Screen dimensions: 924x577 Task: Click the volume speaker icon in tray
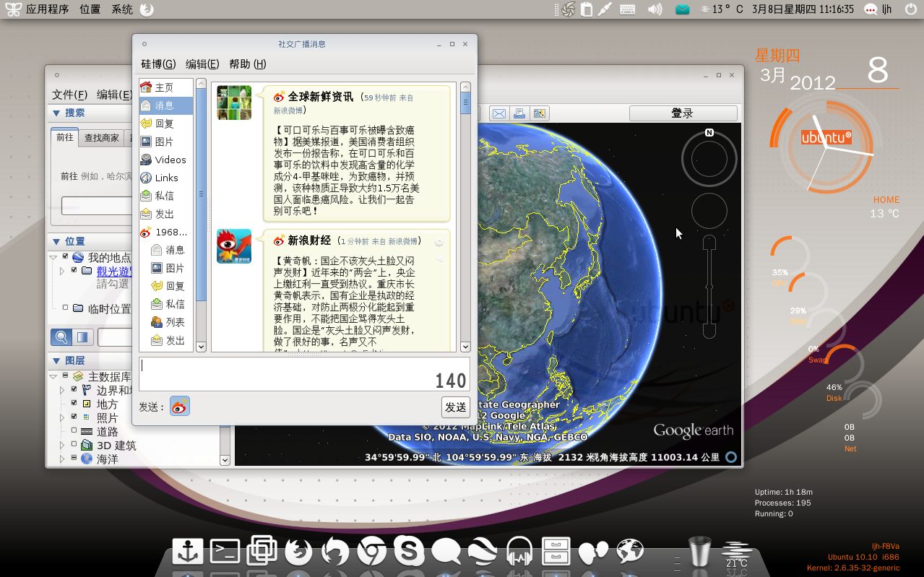coord(655,9)
